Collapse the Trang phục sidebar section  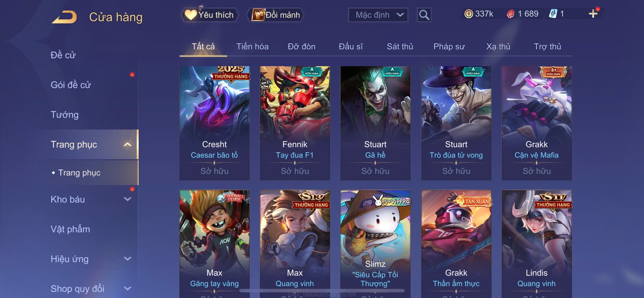(x=127, y=145)
